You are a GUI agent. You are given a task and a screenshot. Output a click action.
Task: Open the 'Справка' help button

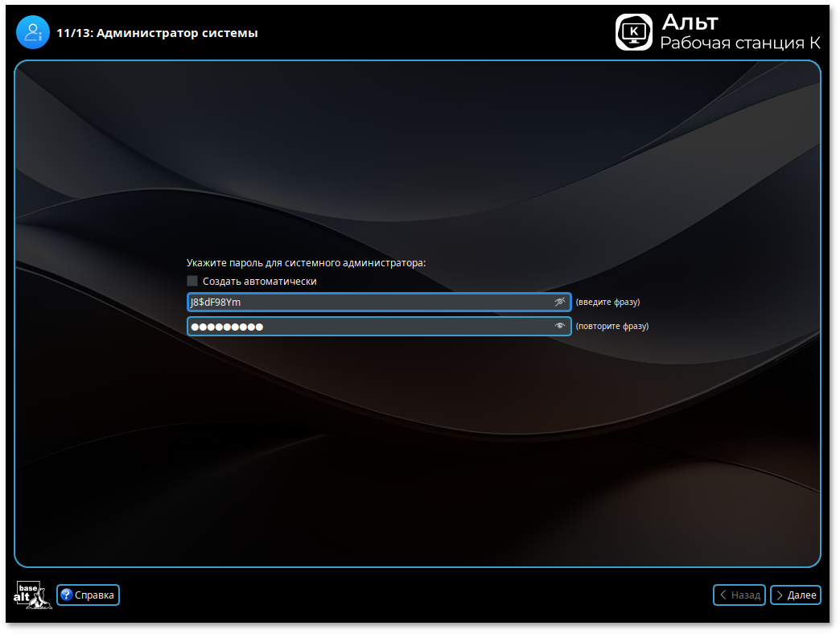click(89, 595)
